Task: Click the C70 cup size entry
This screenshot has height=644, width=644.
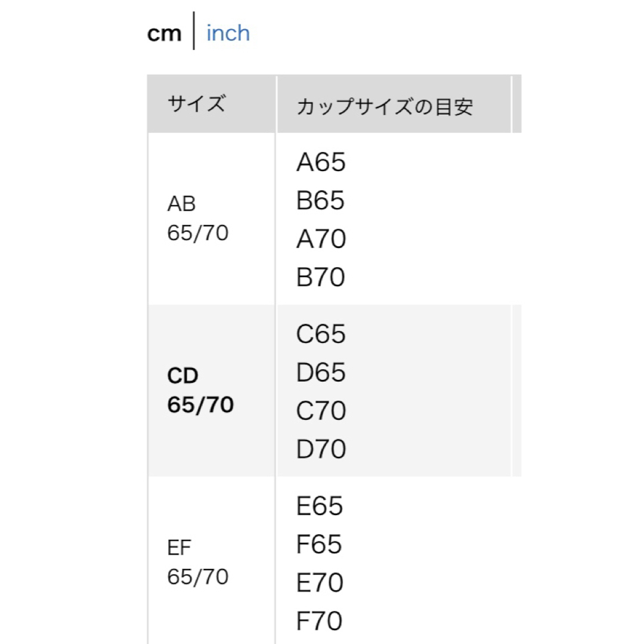Action: click(x=321, y=410)
